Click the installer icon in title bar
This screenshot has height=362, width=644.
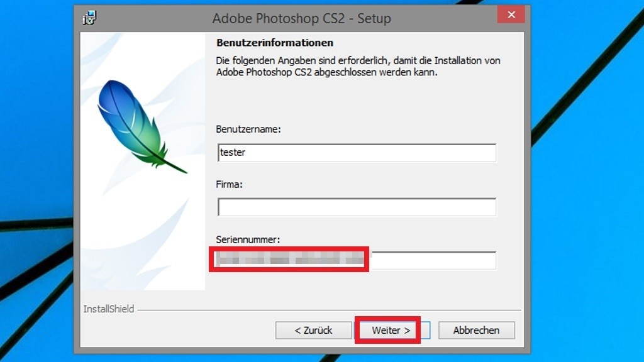pyautogui.click(x=88, y=16)
